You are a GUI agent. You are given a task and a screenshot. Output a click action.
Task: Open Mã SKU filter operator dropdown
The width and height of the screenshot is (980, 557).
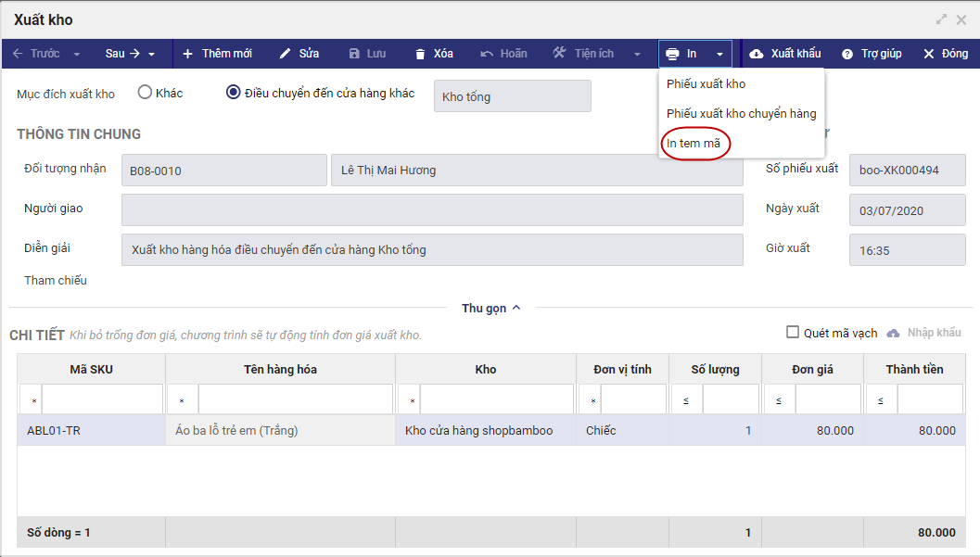(31, 399)
